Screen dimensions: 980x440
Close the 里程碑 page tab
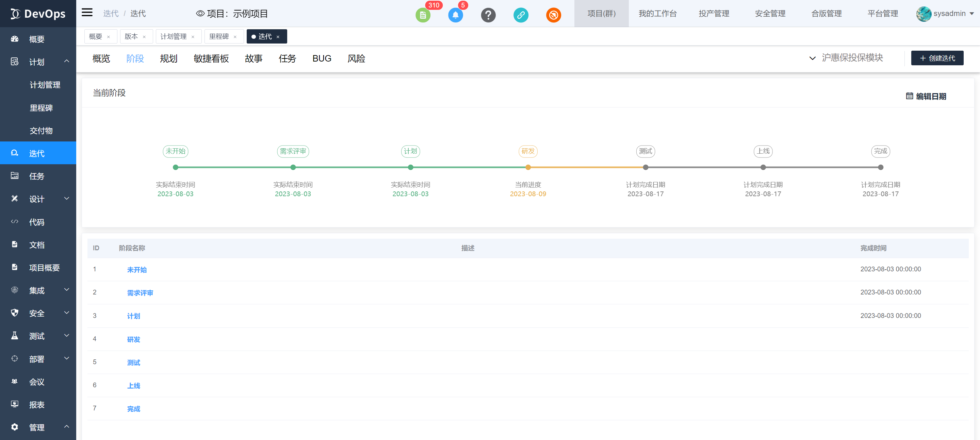(235, 37)
